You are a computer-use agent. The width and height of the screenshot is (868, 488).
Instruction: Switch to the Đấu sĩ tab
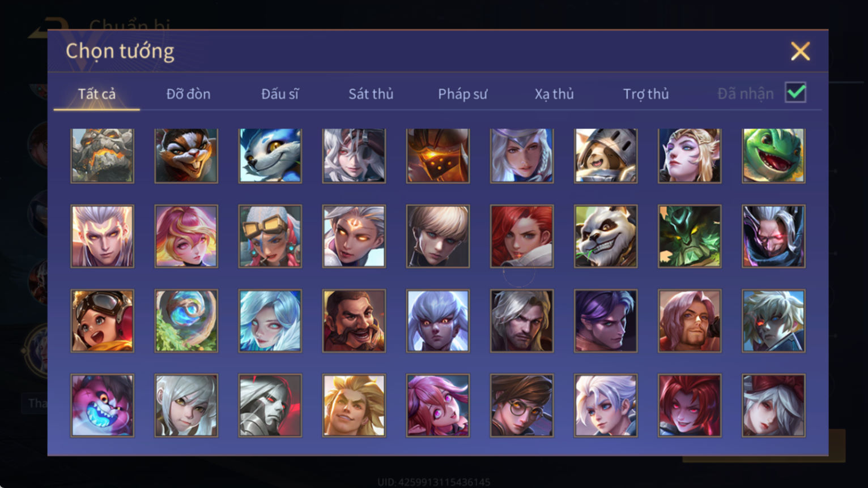279,94
